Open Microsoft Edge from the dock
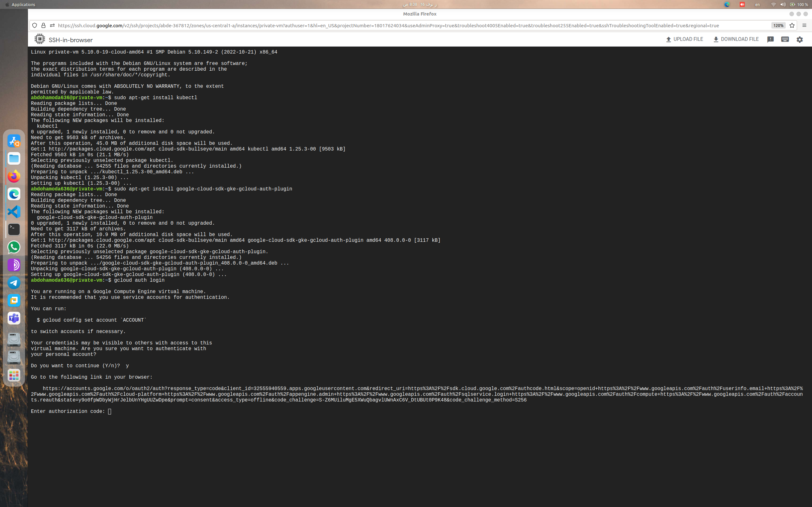This screenshot has height=507, width=812. [x=14, y=194]
